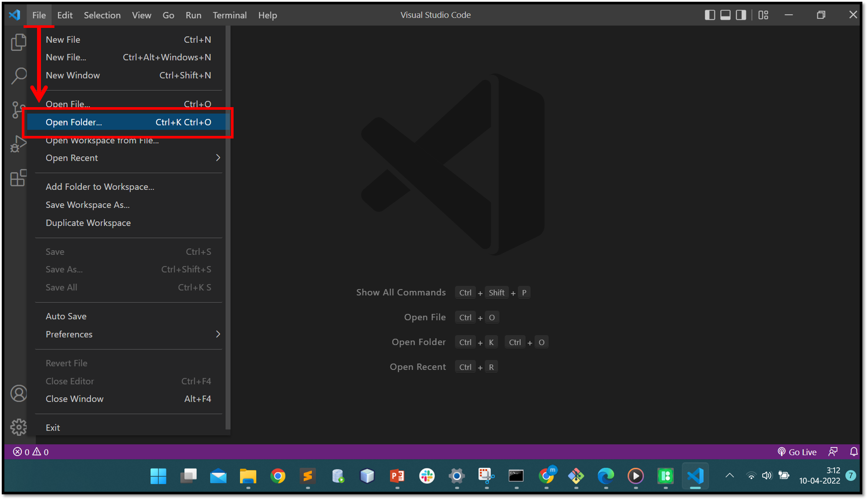Open Microsoft Edge on taskbar
The width and height of the screenshot is (868, 500).
click(x=606, y=476)
